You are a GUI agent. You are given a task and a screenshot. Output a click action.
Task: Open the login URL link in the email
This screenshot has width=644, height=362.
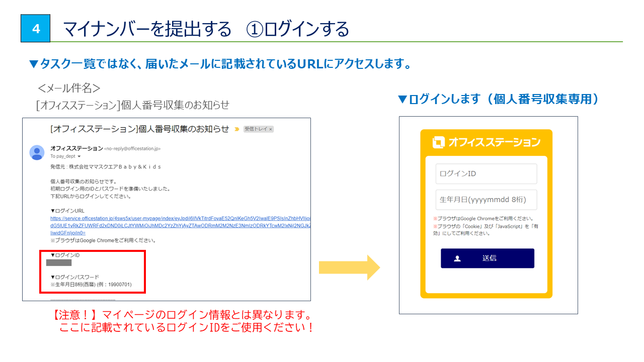point(181,226)
